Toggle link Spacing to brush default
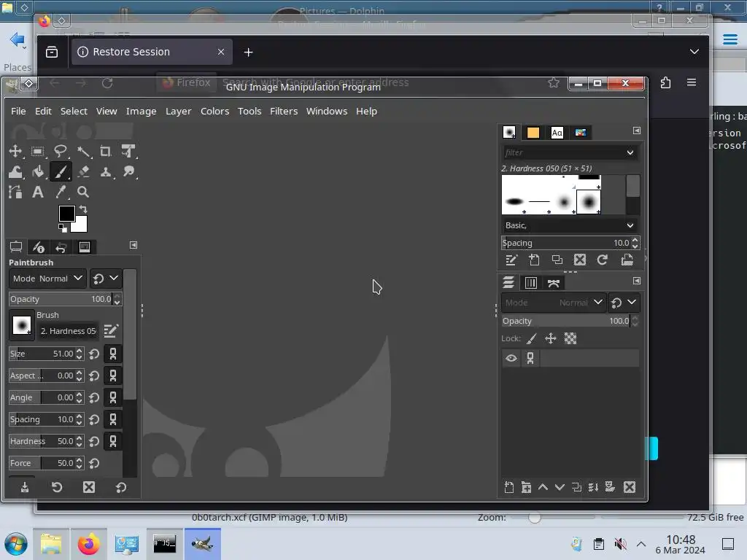747x560 pixels. click(x=113, y=419)
